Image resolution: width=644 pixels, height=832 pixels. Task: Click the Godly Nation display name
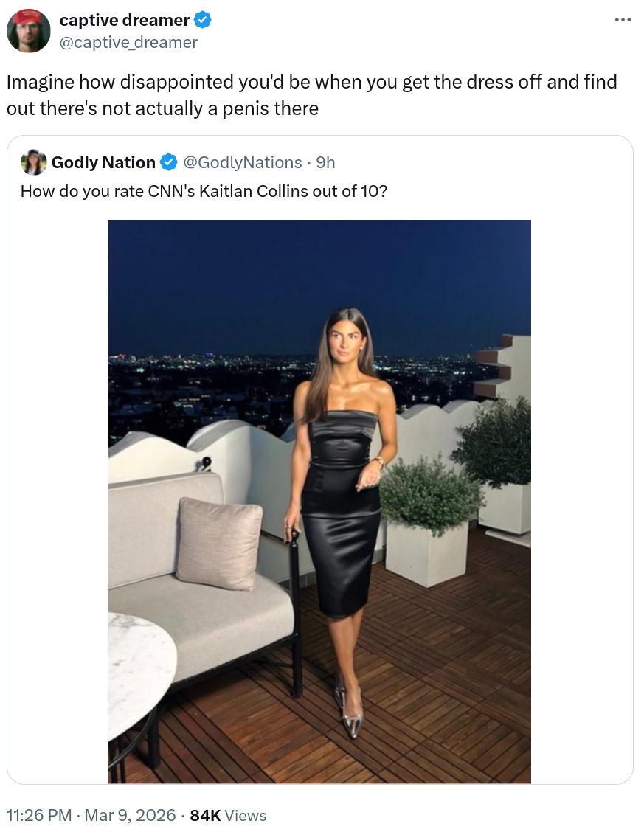pos(103,162)
